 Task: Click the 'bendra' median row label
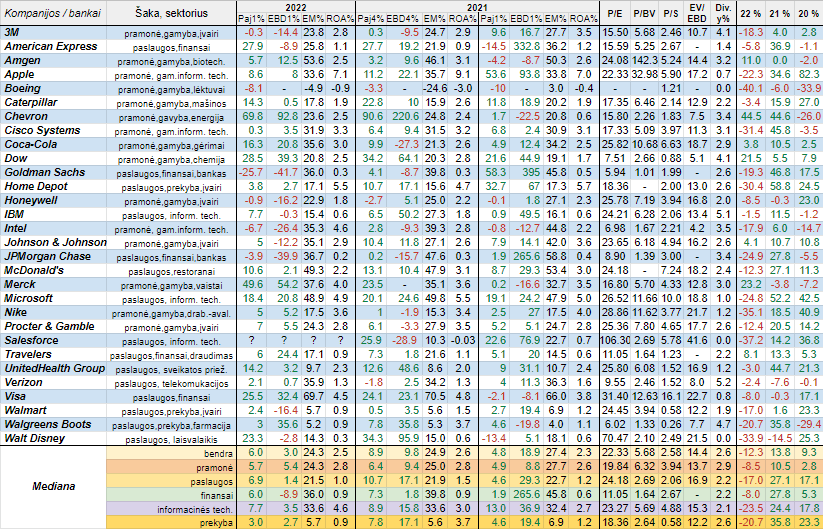[172, 453]
